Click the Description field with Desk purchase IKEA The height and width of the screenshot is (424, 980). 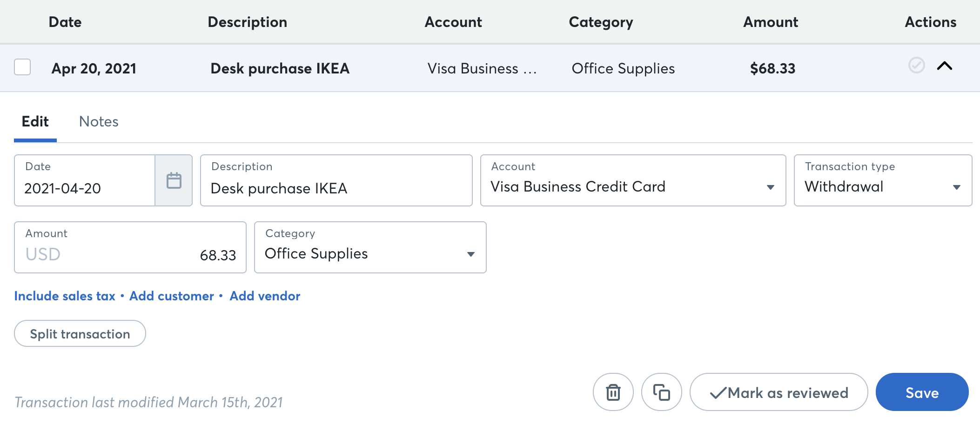click(336, 188)
